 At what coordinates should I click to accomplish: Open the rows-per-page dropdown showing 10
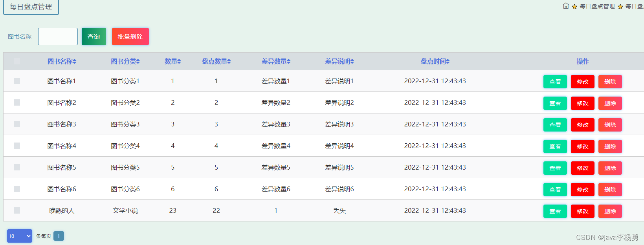(x=20, y=236)
